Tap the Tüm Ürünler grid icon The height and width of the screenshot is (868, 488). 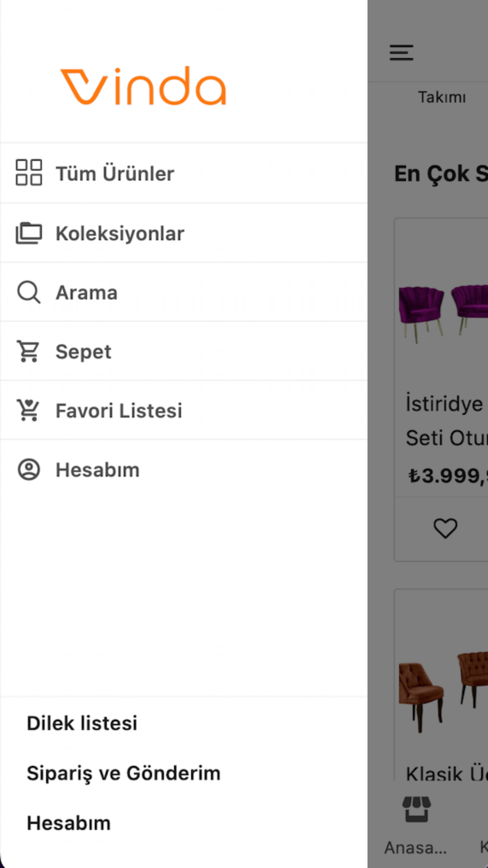tap(29, 173)
